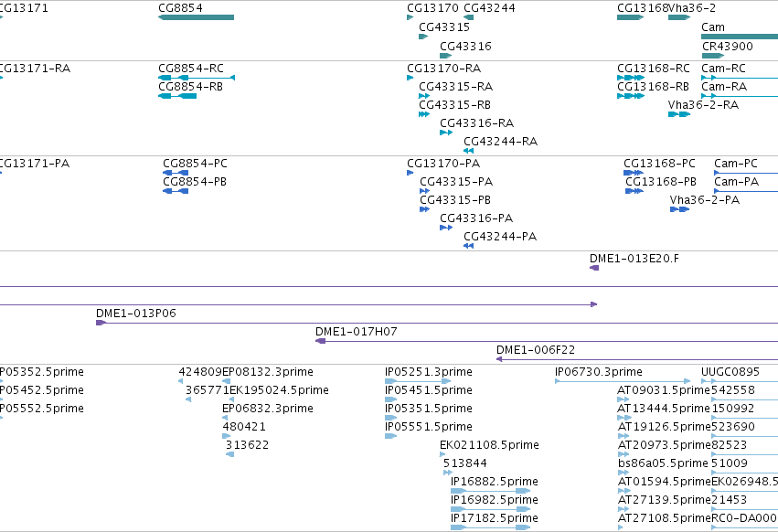
Task: Select the CG8854 gene bar
Action: click(196, 17)
